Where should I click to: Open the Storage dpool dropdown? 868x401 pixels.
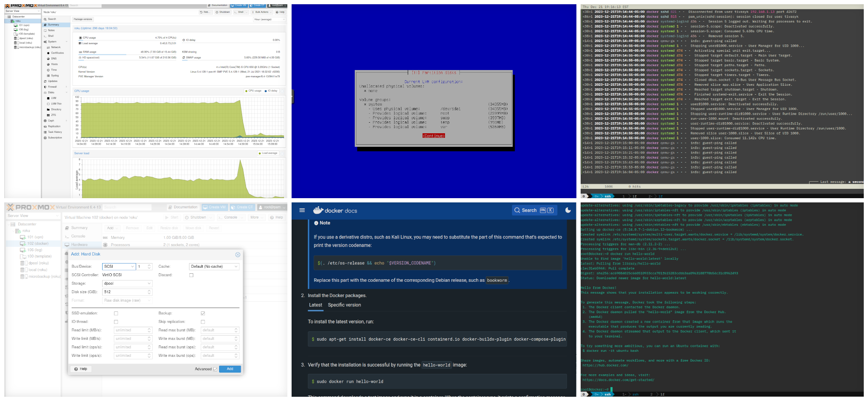click(127, 283)
